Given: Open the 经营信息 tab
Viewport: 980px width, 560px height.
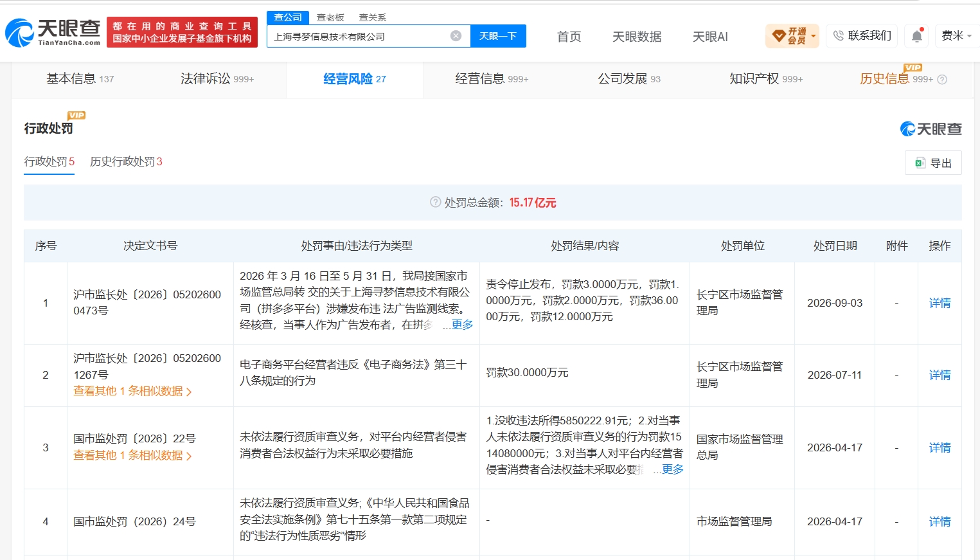Looking at the screenshot, I should click(x=492, y=79).
